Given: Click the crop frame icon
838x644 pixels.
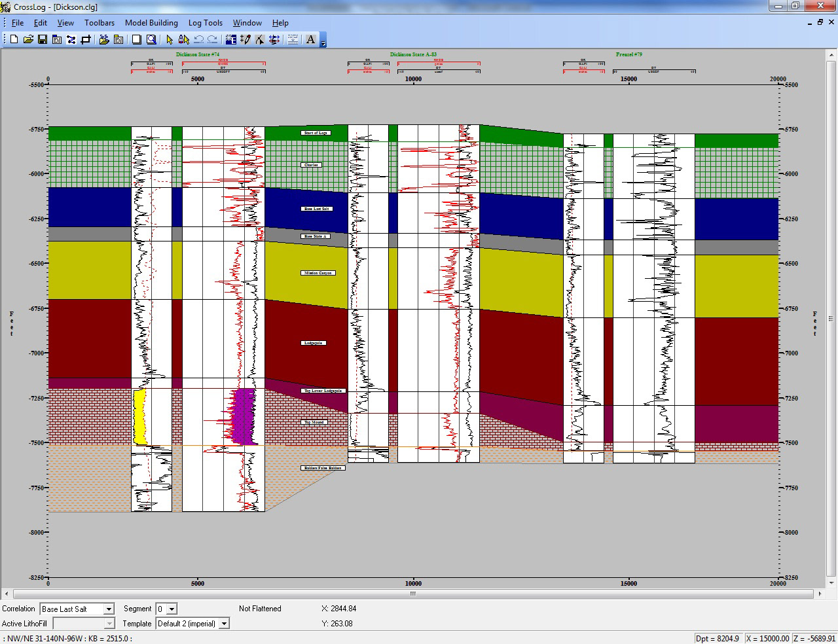Looking at the screenshot, I should [86, 39].
